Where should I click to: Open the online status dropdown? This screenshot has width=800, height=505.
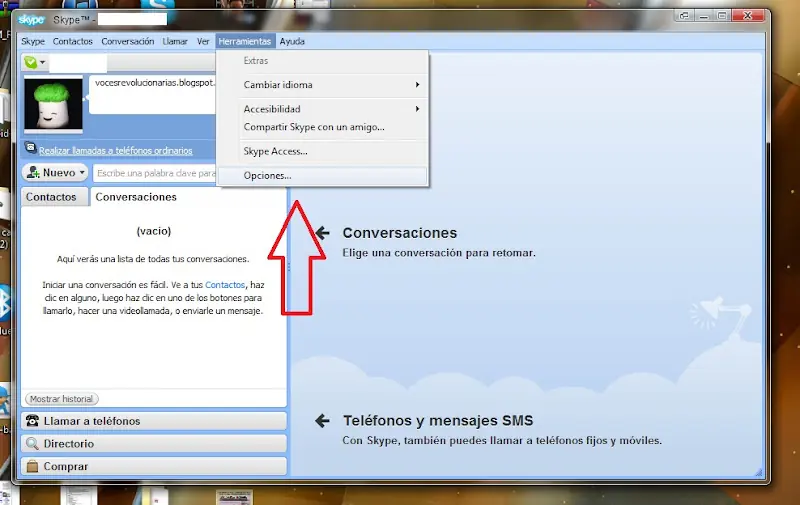pos(35,63)
